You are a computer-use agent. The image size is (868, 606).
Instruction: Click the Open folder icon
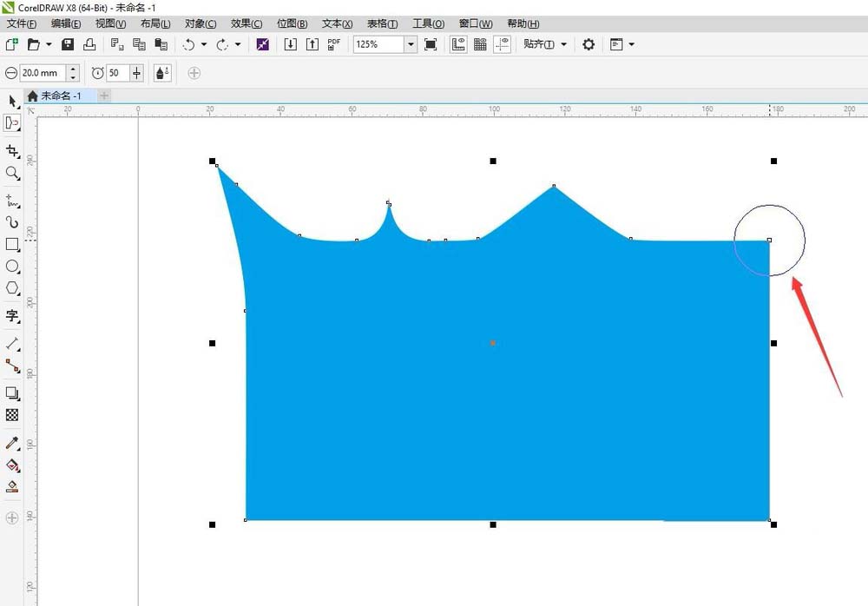coord(34,44)
